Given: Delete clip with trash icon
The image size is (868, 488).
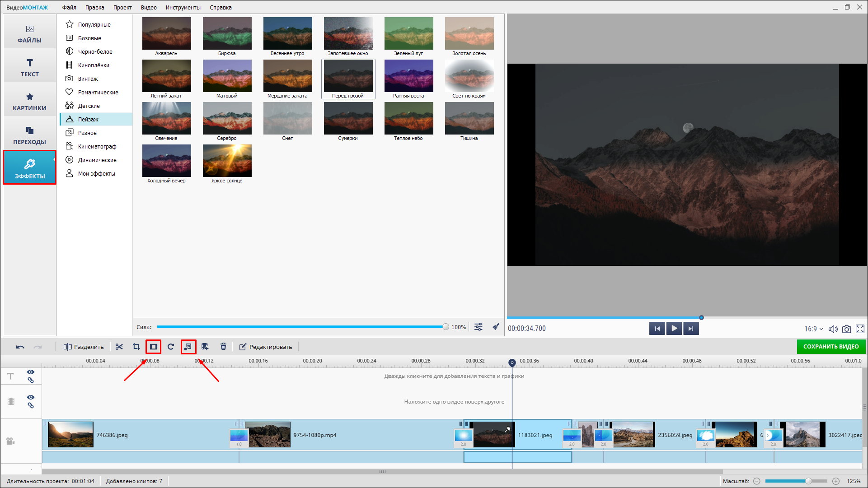Looking at the screenshot, I should tap(223, 347).
